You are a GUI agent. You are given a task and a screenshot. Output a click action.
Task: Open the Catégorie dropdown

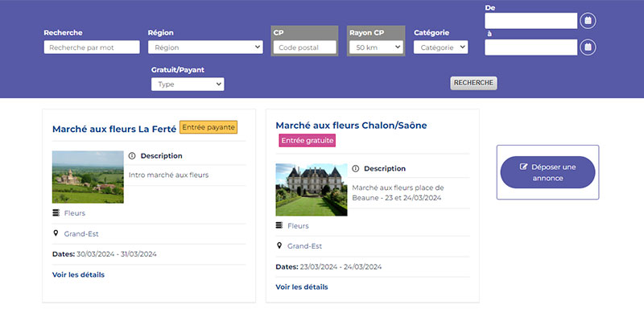[440, 47]
